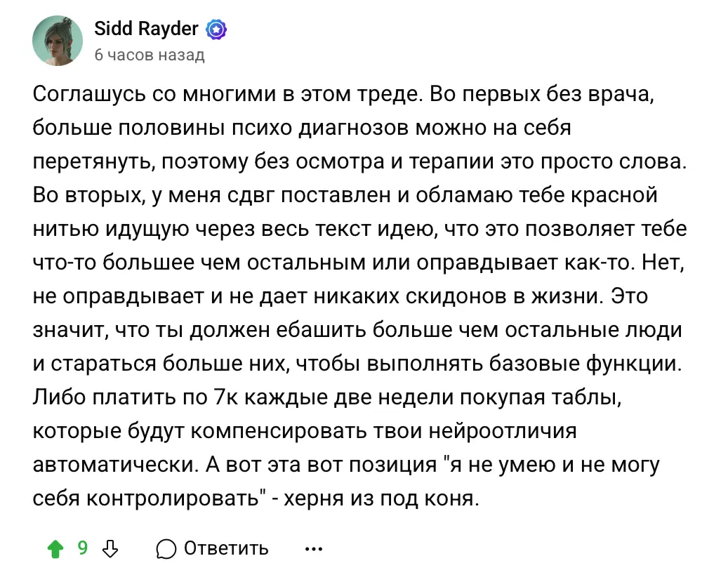Click the vote count number 9
Image resolution: width=728 pixels, height=582 pixels.
[82, 548]
